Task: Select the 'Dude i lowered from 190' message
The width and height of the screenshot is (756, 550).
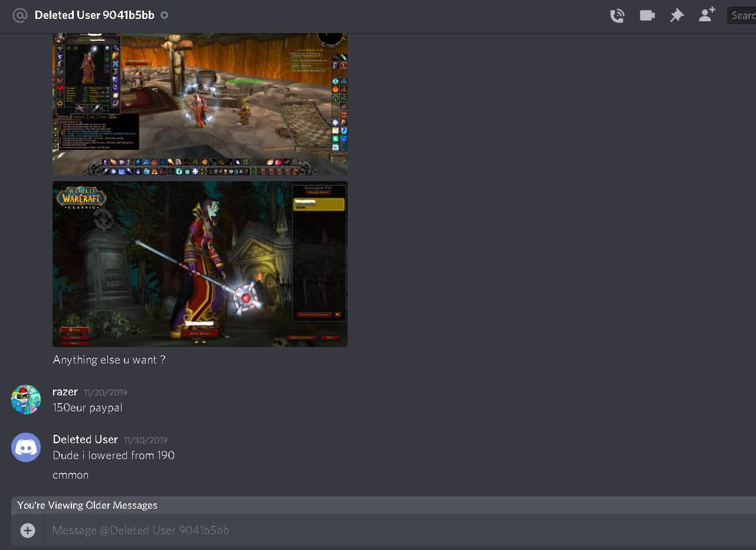Action: (114, 456)
